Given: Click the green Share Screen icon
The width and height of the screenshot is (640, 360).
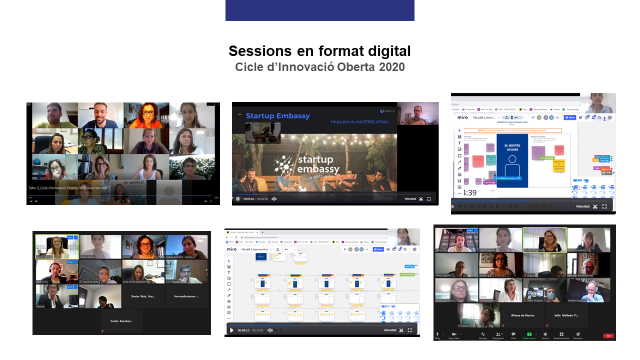Looking at the screenshot, I should pyautogui.click(x=529, y=334).
